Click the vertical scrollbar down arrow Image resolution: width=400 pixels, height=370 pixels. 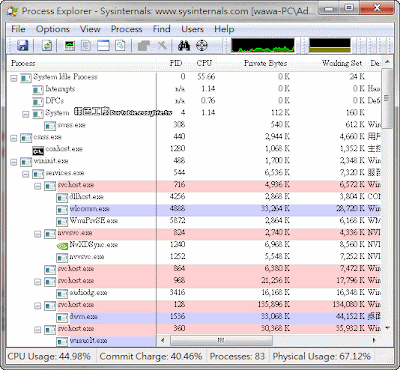pyautogui.click(x=387, y=328)
